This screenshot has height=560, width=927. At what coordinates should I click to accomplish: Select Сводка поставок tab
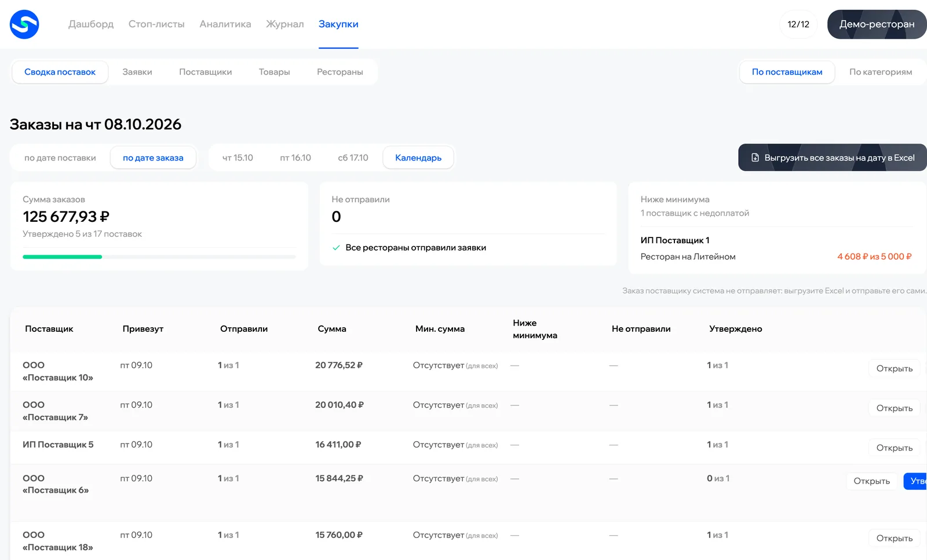tap(60, 72)
